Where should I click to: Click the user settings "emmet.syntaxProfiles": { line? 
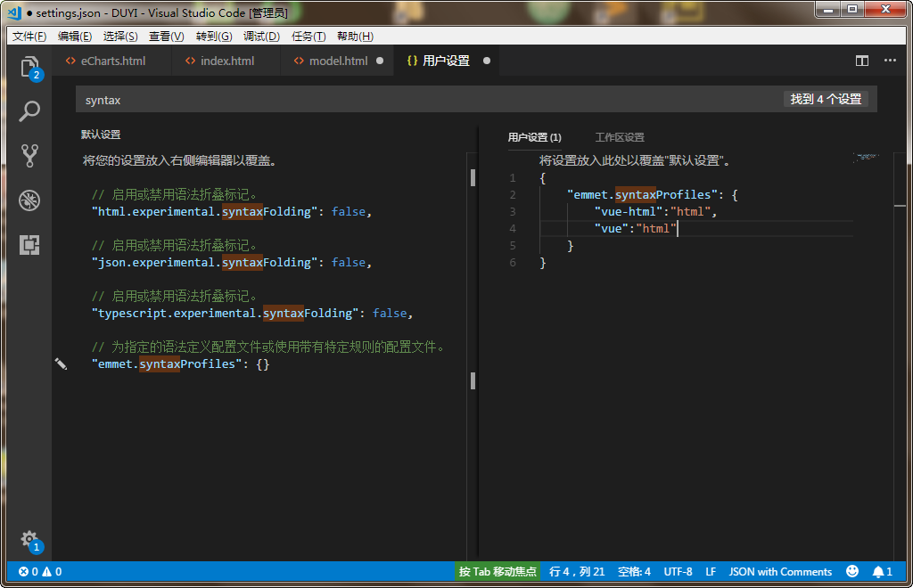pos(652,195)
